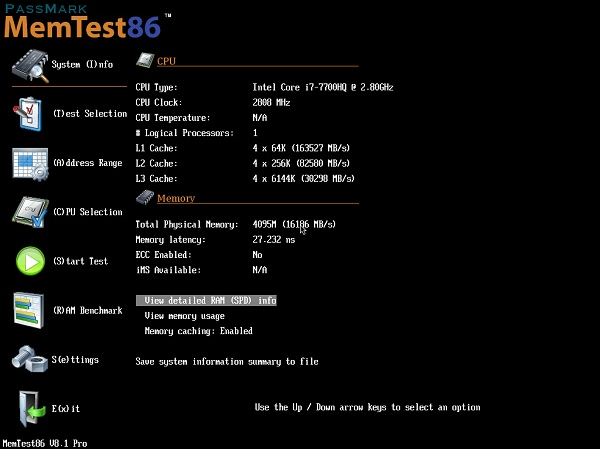Select the CPU Selection processor icon
Viewport: 600px width, 450px height.
30,212
